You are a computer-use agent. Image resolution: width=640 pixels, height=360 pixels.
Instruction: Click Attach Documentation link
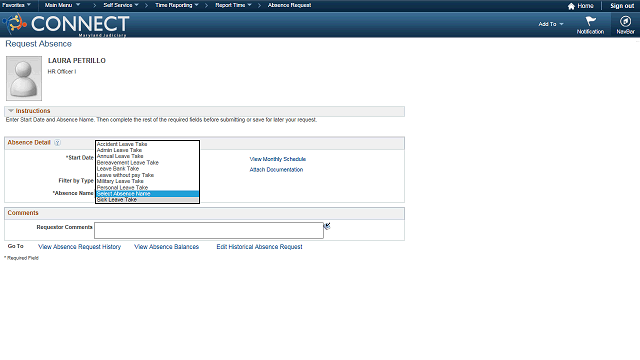(276, 170)
